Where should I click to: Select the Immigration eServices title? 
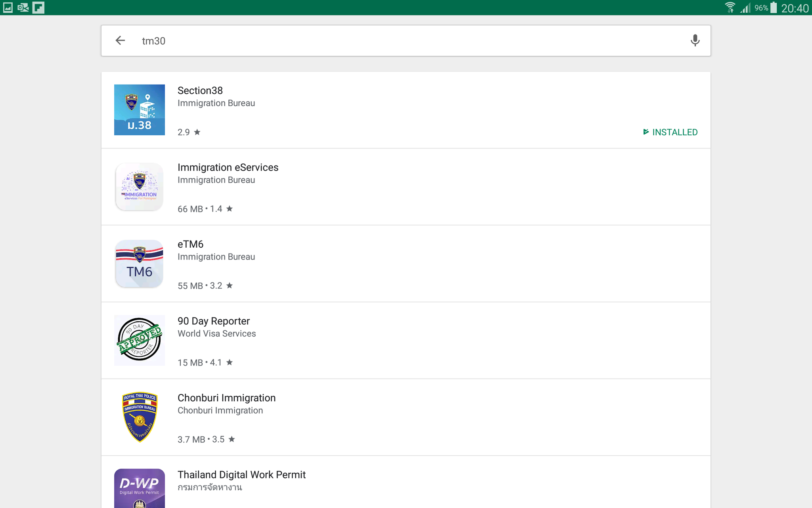[228, 167]
